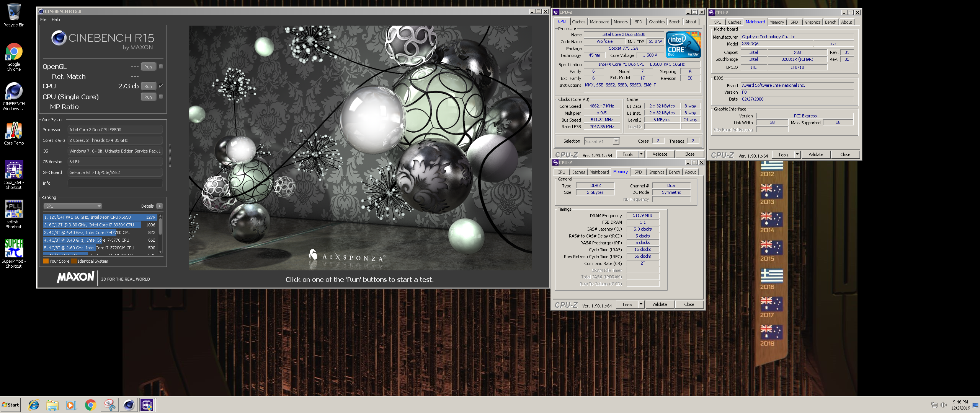Toggle the CPU (Single Core) test checkbox
This screenshot has height=413, width=980.
click(161, 97)
